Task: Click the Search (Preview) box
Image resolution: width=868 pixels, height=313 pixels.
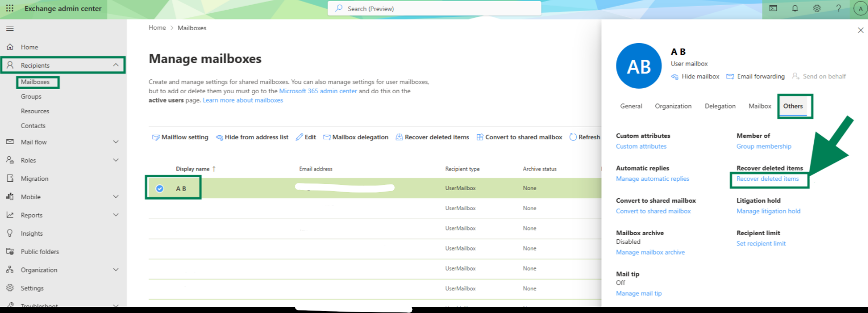Action: [x=434, y=9]
